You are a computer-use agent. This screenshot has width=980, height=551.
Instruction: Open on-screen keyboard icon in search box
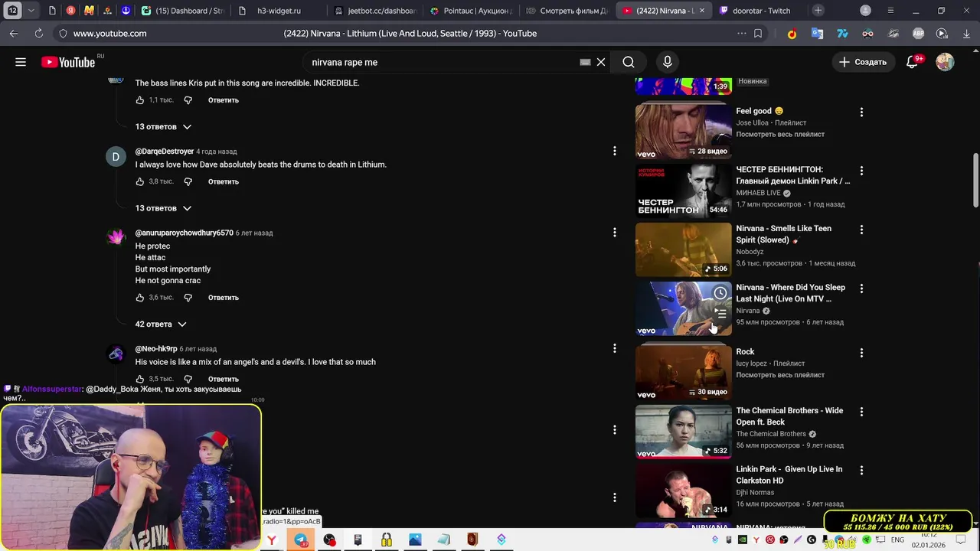tap(585, 62)
